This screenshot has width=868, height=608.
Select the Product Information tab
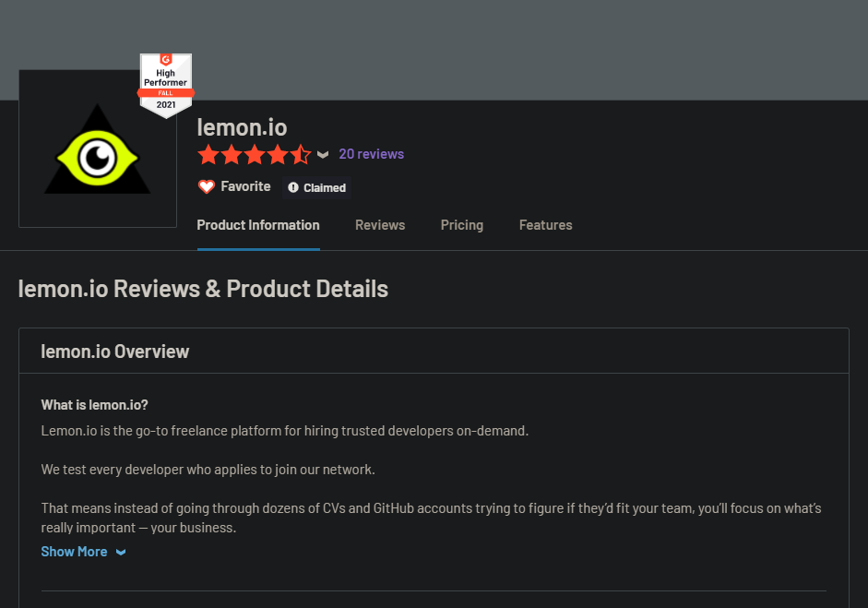click(x=258, y=225)
